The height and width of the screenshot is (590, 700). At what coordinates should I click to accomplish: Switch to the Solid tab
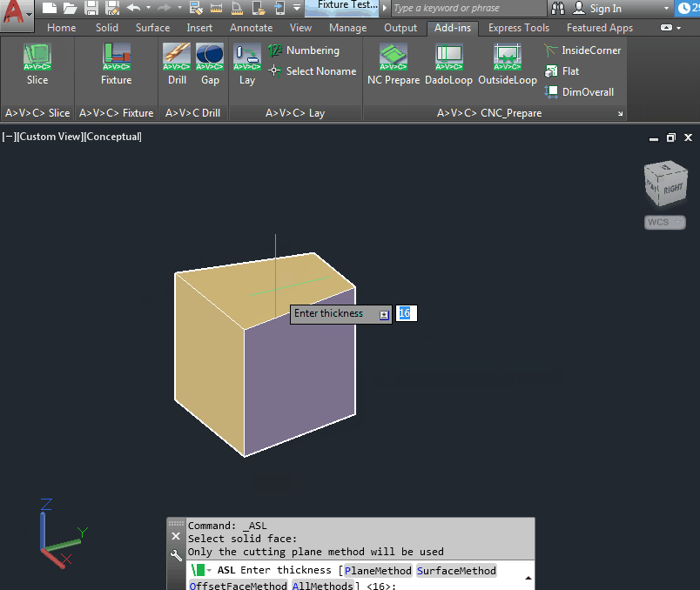(x=107, y=28)
